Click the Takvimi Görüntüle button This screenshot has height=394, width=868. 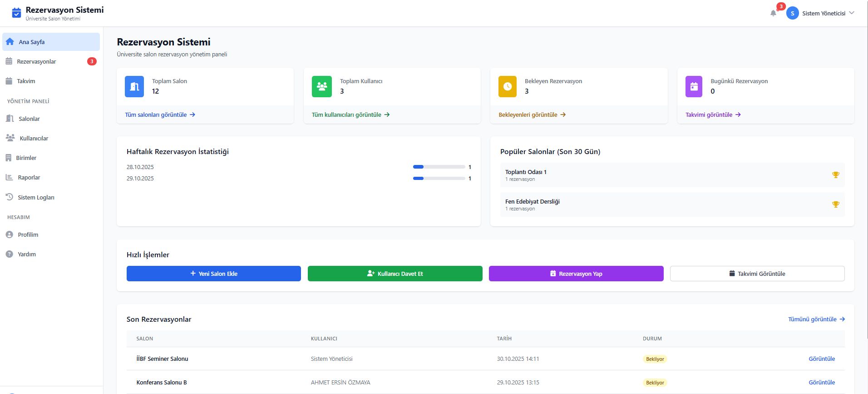(x=757, y=274)
